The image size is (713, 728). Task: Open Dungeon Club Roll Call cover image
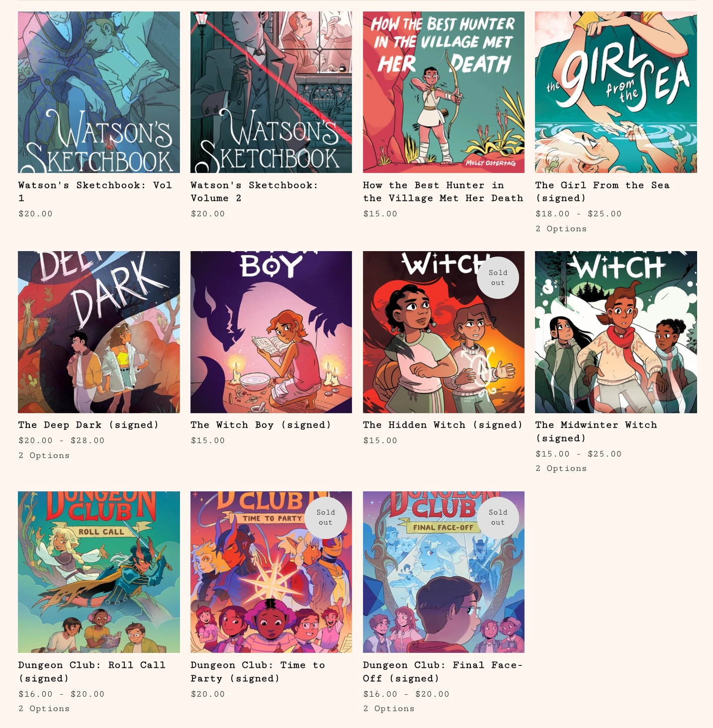[99, 572]
